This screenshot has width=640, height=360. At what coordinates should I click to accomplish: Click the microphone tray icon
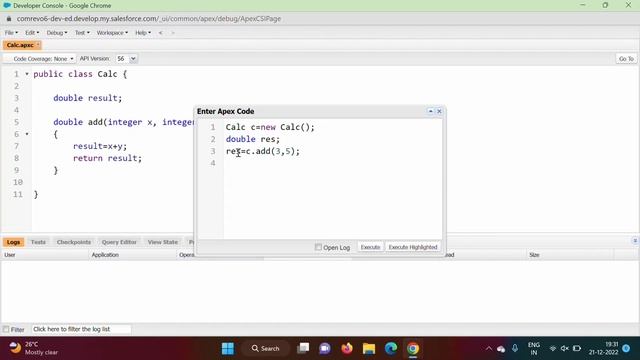(x=515, y=348)
